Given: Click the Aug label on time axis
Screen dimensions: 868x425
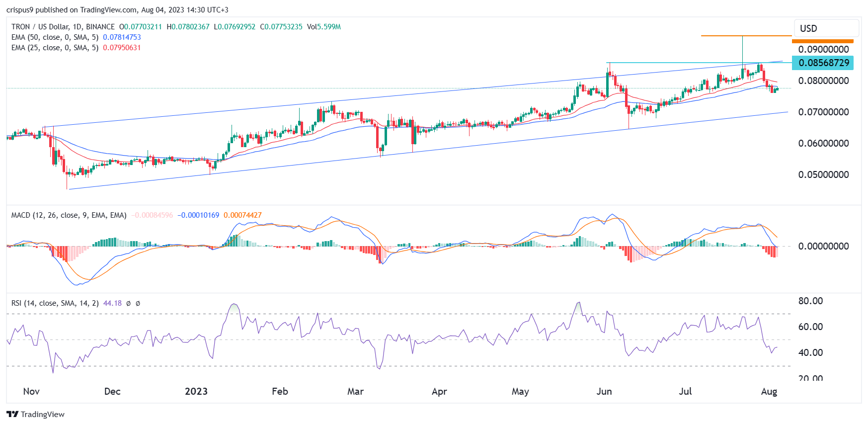Looking at the screenshot, I should (769, 391).
